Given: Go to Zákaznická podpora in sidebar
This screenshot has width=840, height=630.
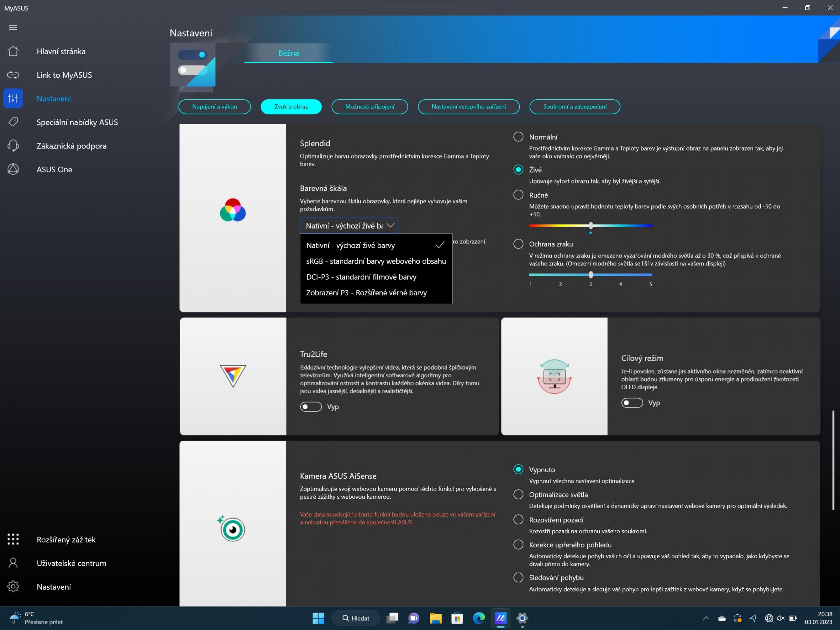Looking at the screenshot, I should tap(71, 146).
